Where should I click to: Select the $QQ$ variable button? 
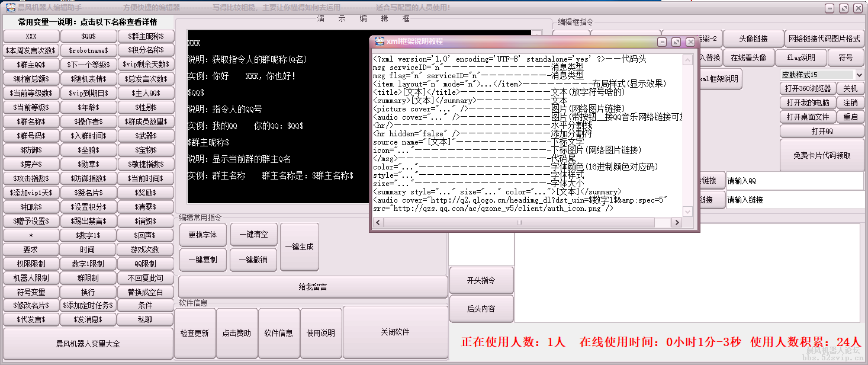tap(88, 36)
